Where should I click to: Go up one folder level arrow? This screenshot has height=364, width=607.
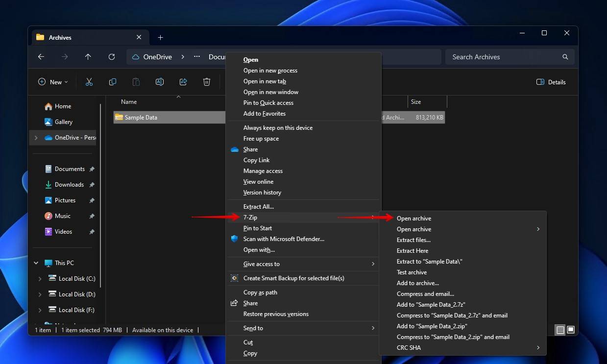coord(88,57)
